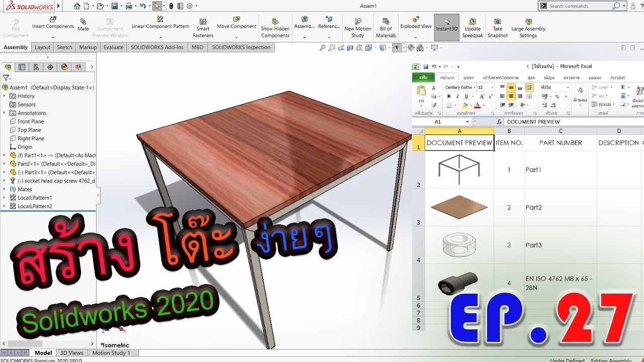Open the Evaluate tab
This screenshot has height=362, width=644.
pyautogui.click(x=114, y=47)
